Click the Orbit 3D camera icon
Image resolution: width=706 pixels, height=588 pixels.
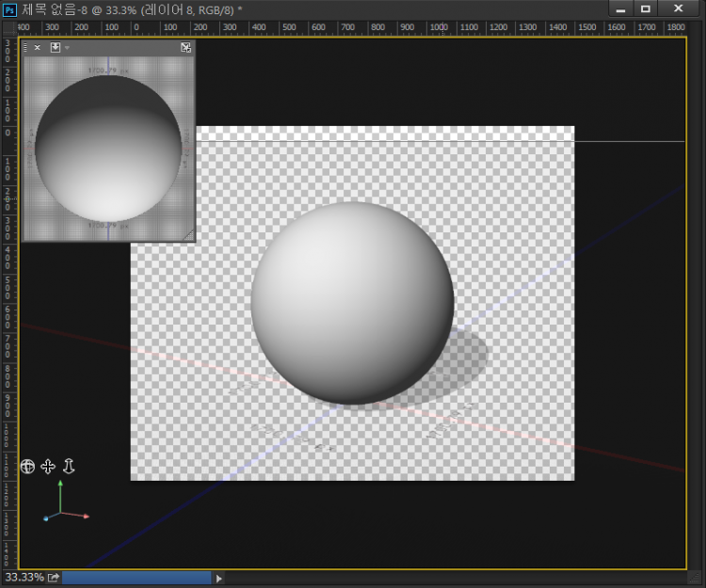(27, 466)
